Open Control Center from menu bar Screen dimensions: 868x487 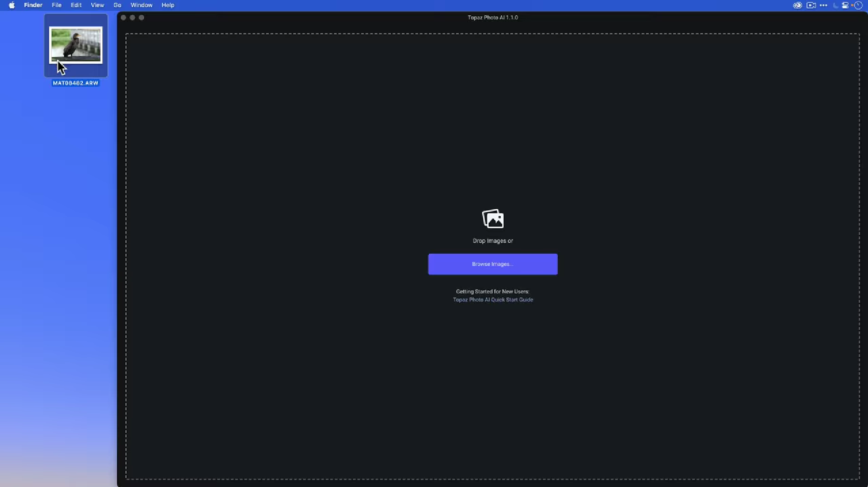845,5
